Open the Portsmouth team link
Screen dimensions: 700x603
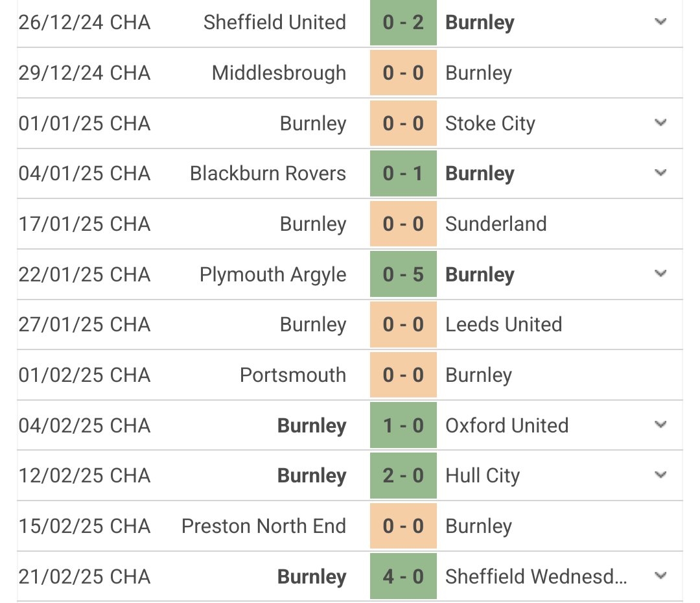click(293, 375)
